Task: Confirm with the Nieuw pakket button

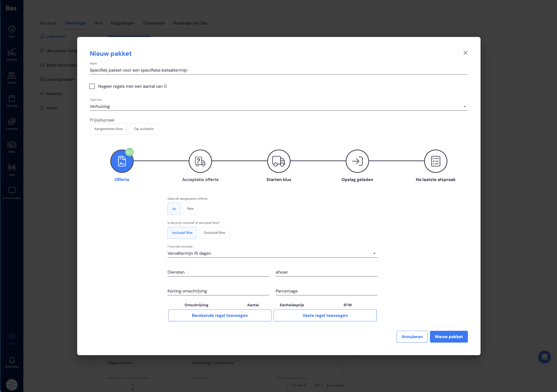Action: coord(448,336)
